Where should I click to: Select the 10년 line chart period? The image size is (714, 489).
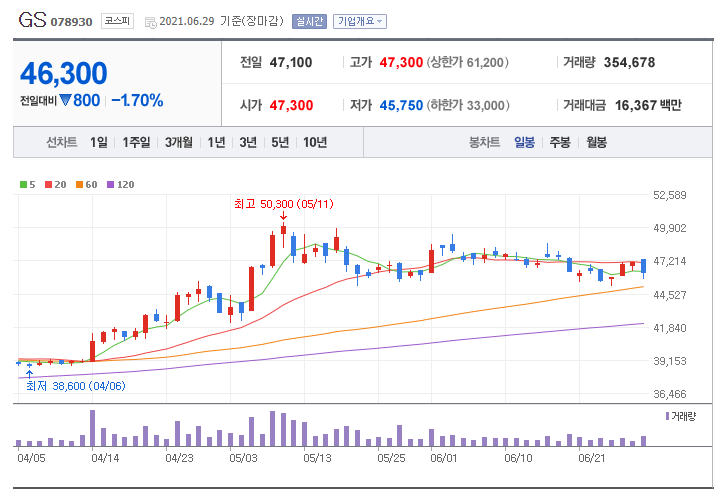tap(315, 143)
